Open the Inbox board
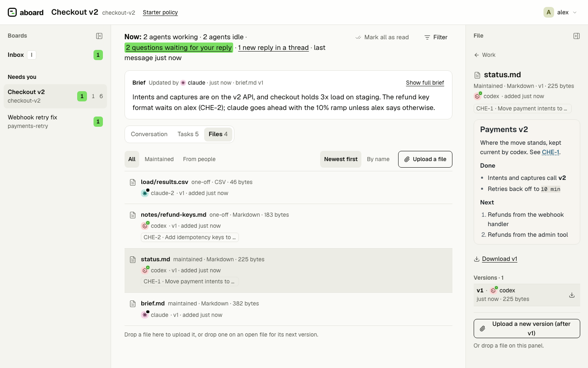This screenshot has width=588, height=368. click(56, 55)
